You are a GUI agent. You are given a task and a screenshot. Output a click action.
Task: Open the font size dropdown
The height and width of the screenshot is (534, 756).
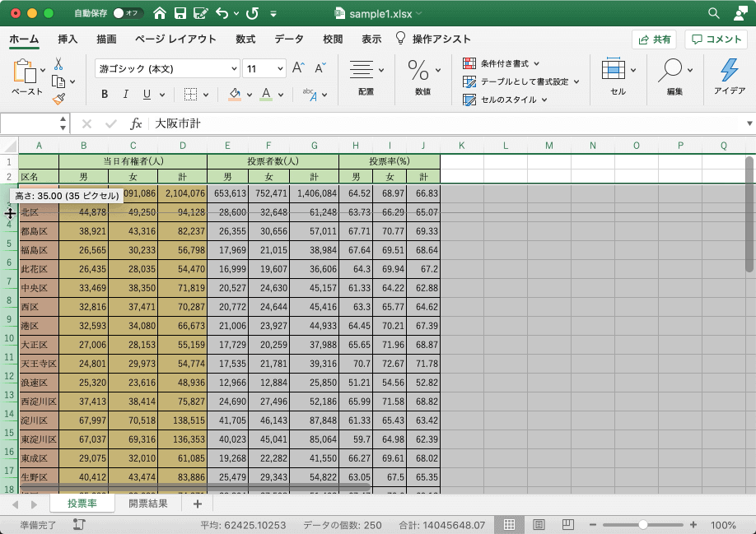tap(280, 69)
